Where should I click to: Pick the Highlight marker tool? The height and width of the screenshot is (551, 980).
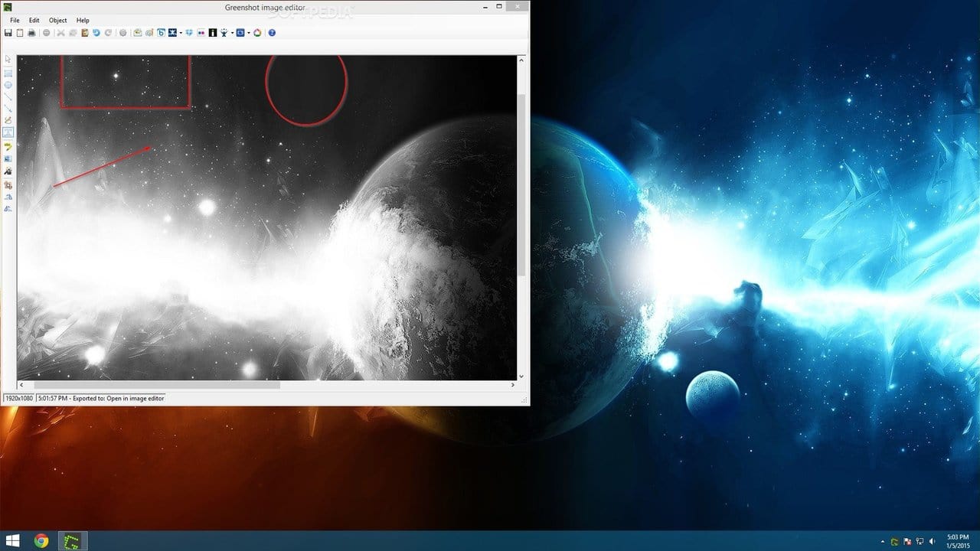coord(8,145)
